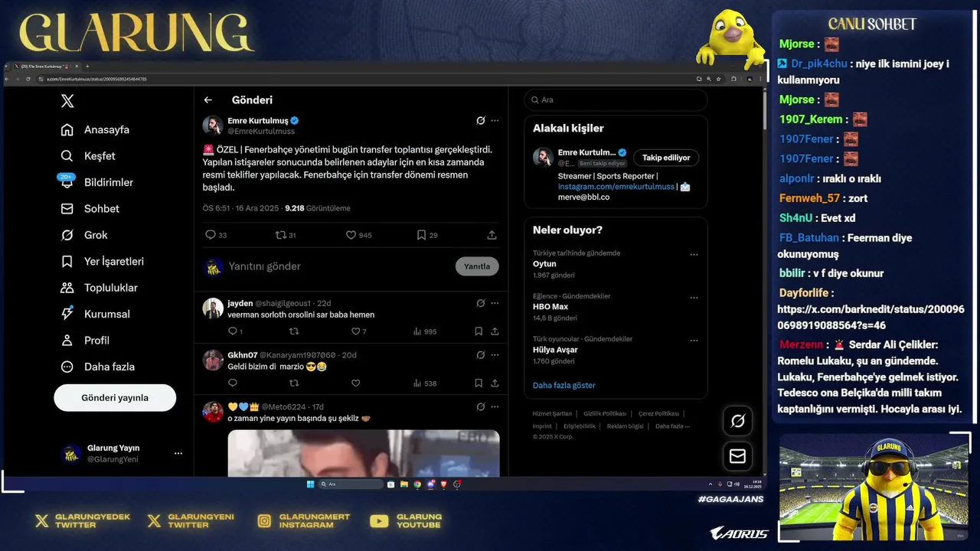
Task: Open Profil page
Action: click(85, 340)
